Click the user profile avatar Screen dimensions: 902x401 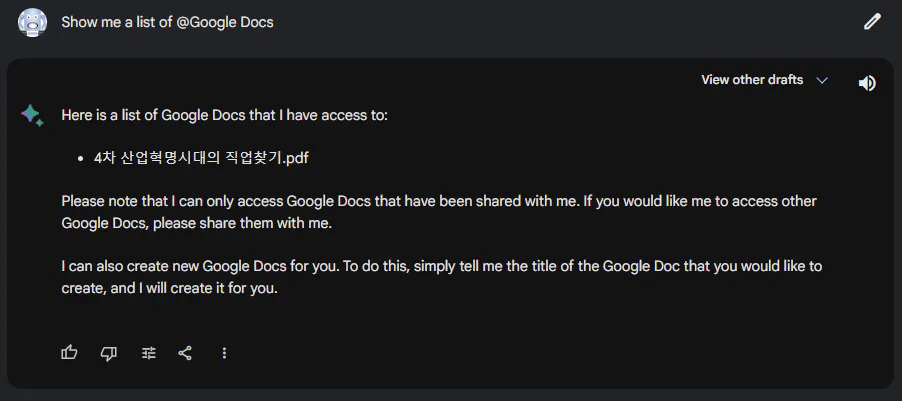(x=32, y=22)
